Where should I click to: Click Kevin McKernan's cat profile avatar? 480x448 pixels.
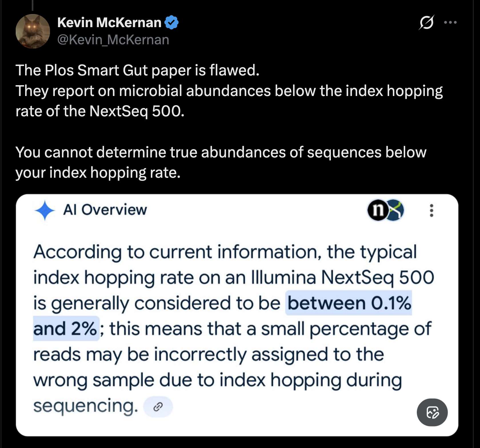coord(33,31)
